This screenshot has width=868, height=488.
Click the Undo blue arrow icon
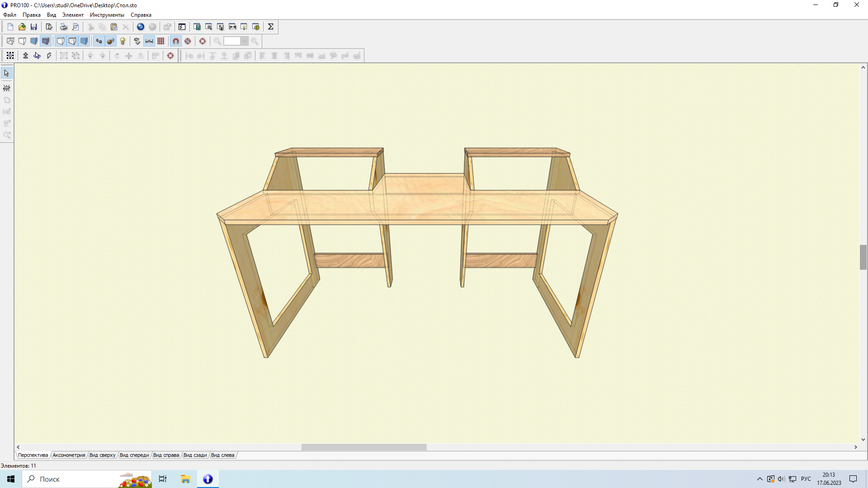[x=141, y=27]
